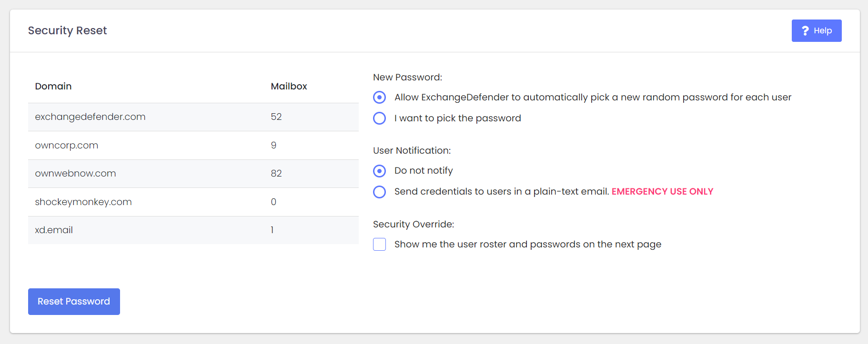Screen dimensions: 868x344
Task: Open Help via the Help button label
Action: point(822,31)
